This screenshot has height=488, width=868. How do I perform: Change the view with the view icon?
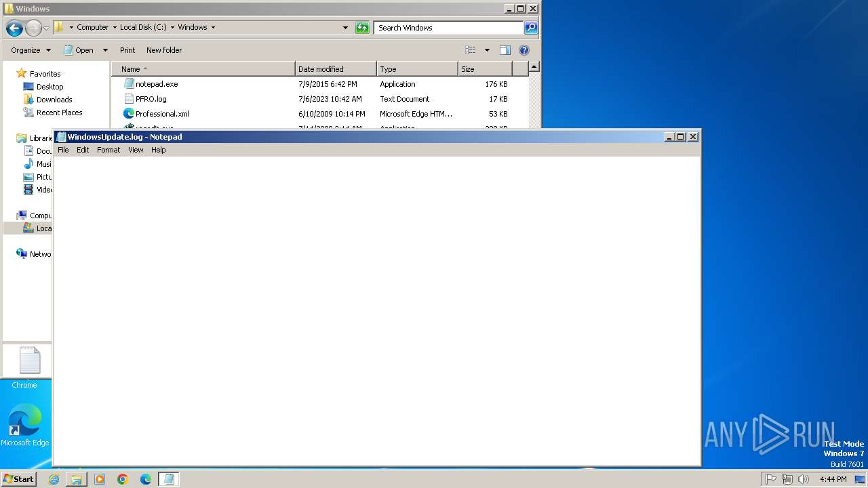click(x=471, y=50)
